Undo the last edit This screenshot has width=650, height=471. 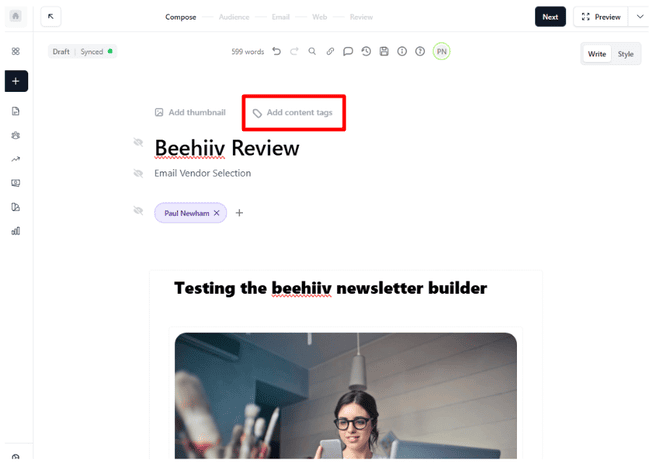click(x=276, y=51)
